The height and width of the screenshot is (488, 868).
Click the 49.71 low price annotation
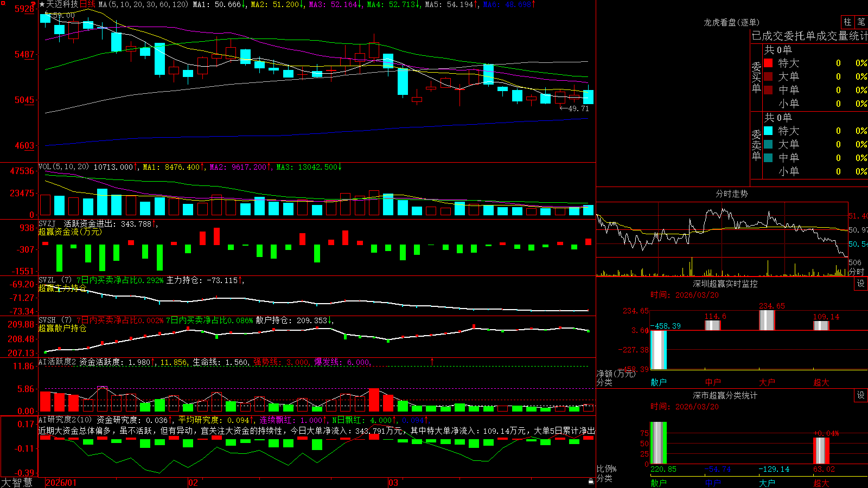click(x=575, y=108)
